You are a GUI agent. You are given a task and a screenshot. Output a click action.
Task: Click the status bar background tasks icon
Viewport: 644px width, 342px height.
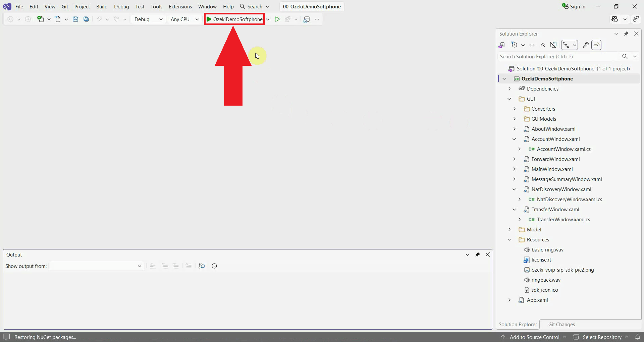coord(6,337)
